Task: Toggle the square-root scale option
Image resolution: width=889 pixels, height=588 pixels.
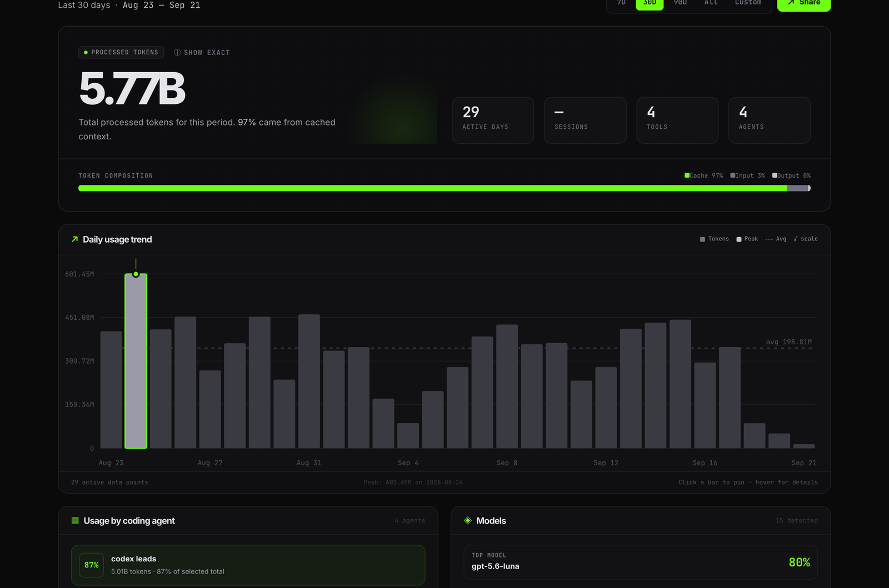Action: [x=806, y=239]
